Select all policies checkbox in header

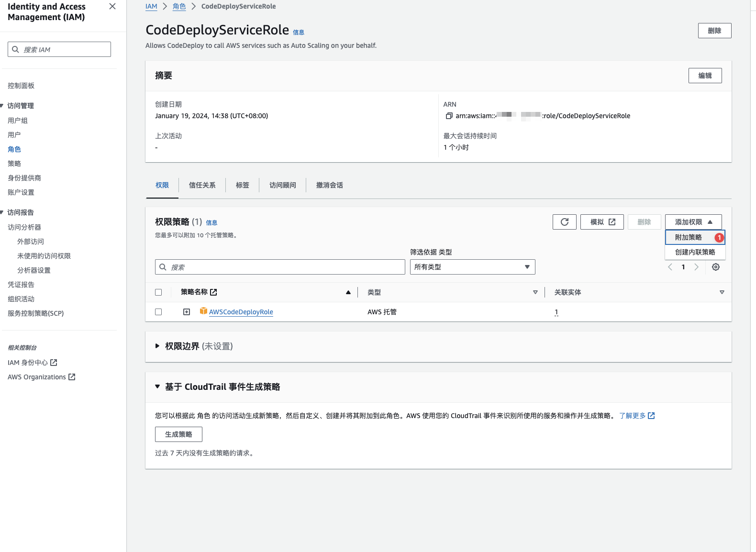click(158, 292)
